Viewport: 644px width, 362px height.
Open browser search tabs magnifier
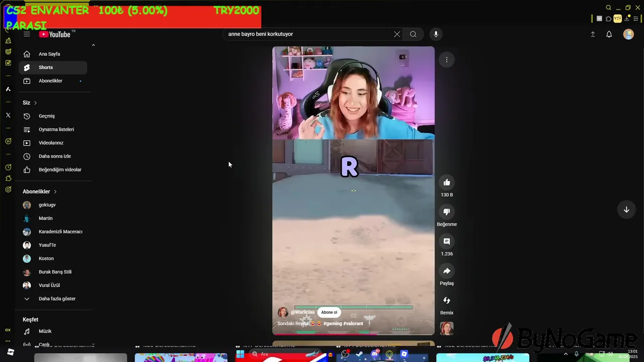tap(608, 8)
